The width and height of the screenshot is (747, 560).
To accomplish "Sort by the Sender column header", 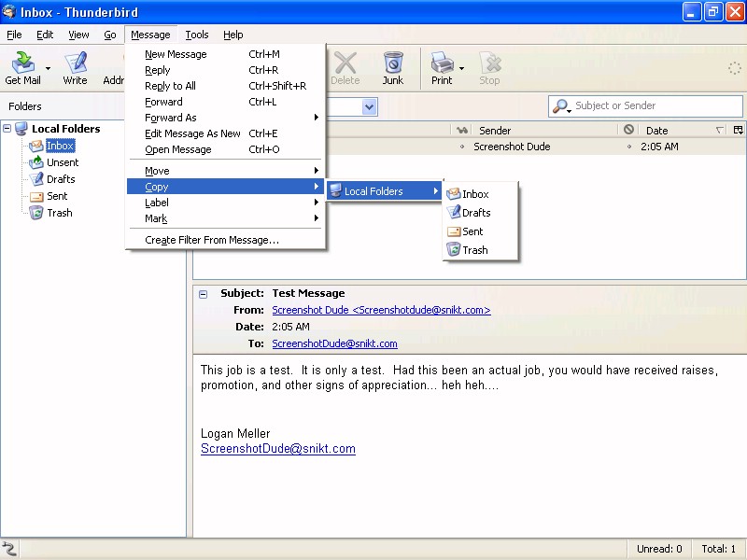I will [x=544, y=131].
